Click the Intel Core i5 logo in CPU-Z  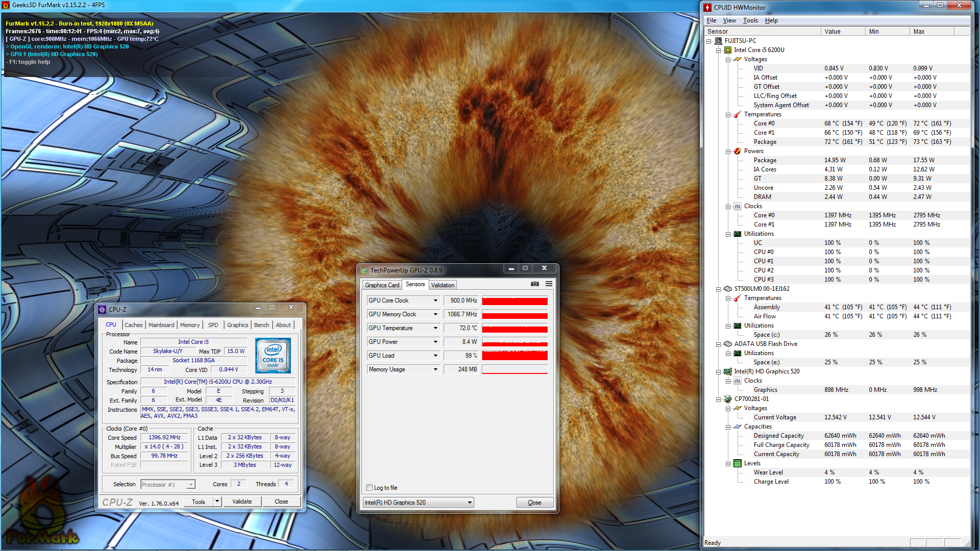[273, 356]
